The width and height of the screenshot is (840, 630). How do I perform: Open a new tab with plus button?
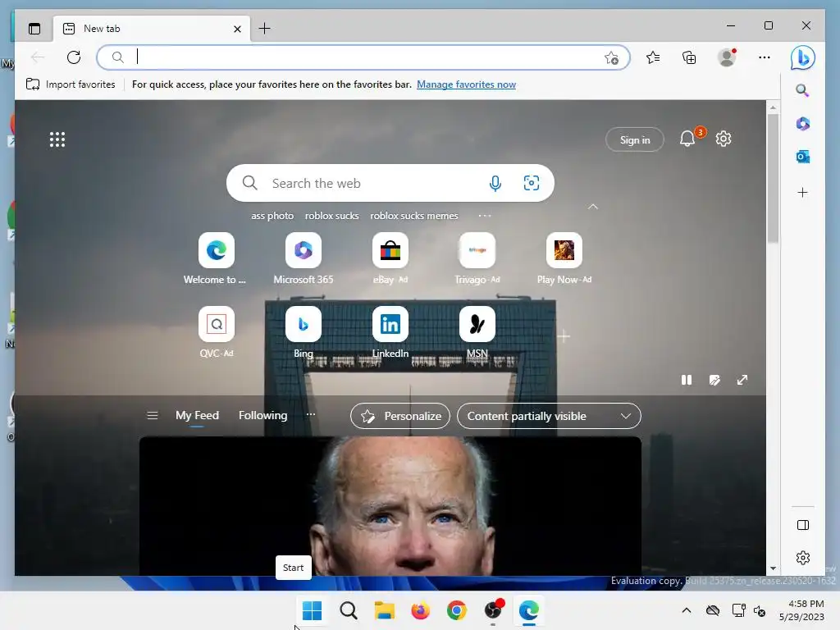pos(265,29)
